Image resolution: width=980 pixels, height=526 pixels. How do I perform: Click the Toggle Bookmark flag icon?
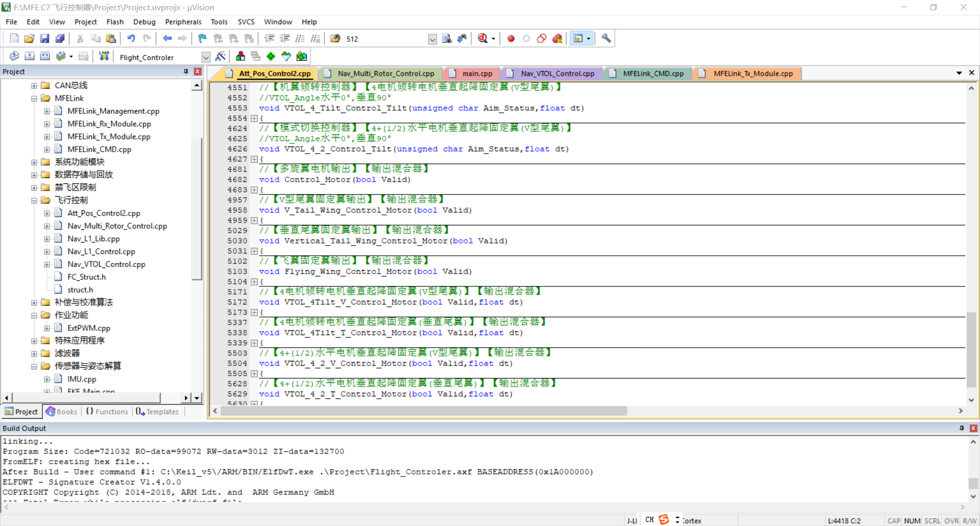point(203,38)
